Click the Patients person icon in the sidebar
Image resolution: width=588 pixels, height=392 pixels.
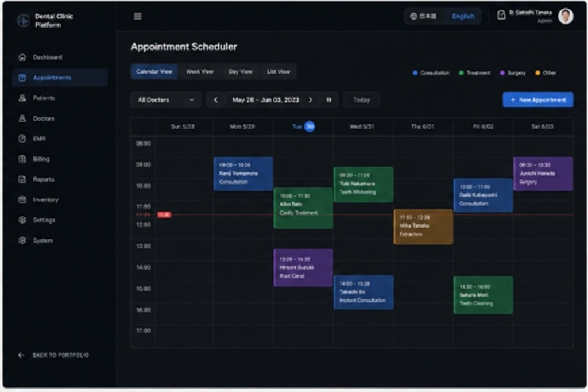(22, 98)
